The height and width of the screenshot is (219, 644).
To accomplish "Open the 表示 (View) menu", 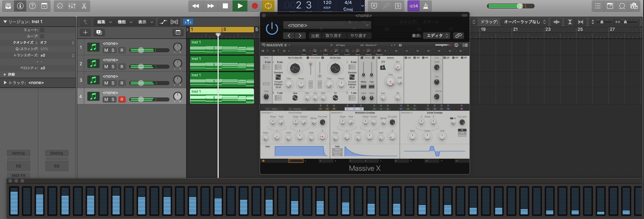I will [x=145, y=22].
